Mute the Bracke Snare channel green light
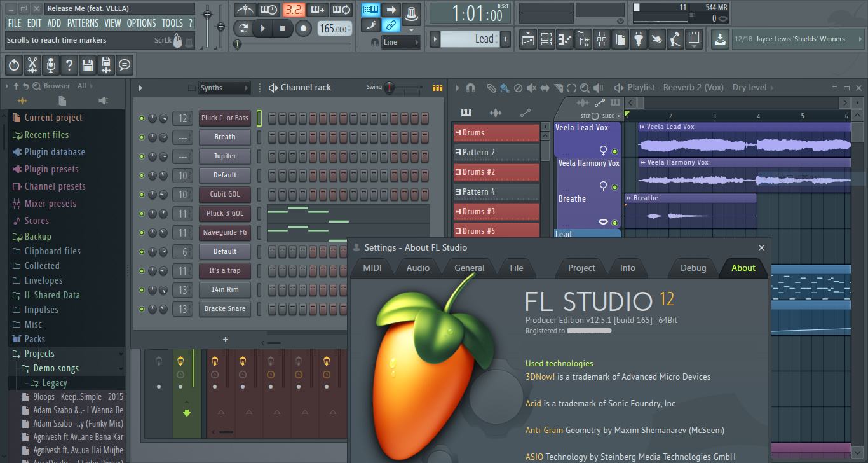868x463 pixels. coord(142,308)
